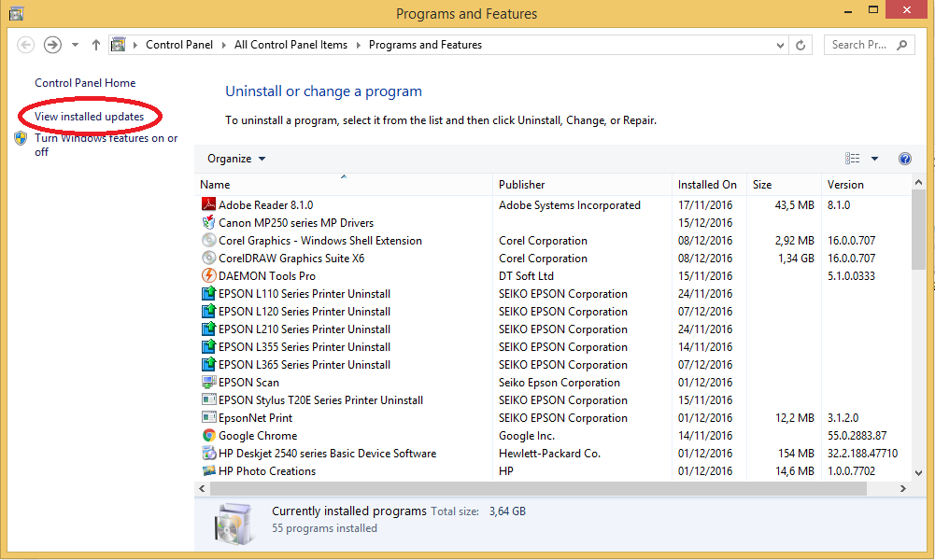The image size is (935, 560).
Task: Click Programs and Features breadcrumb
Action: click(425, 45)
